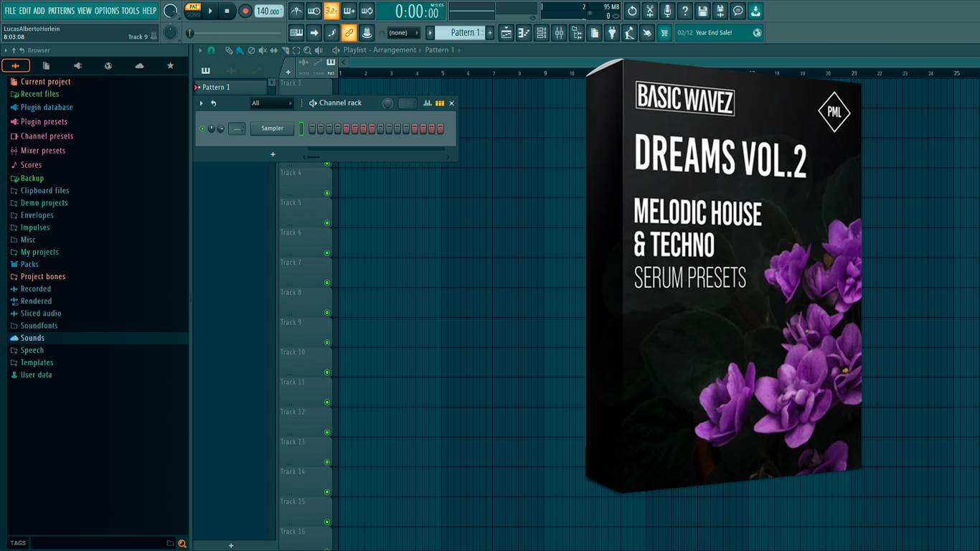Open the Pattern 1 selector dropdown
Screen dimensions: 980x551
461,33
